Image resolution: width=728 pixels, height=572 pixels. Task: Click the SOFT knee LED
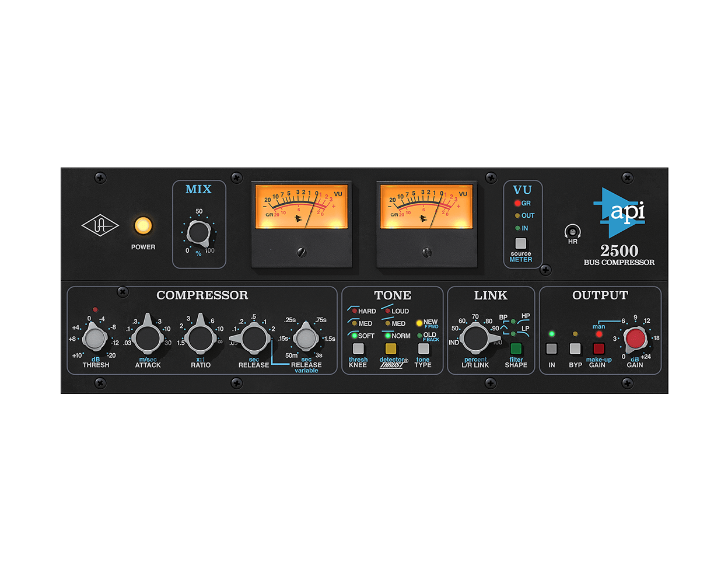tap(354, 336)
